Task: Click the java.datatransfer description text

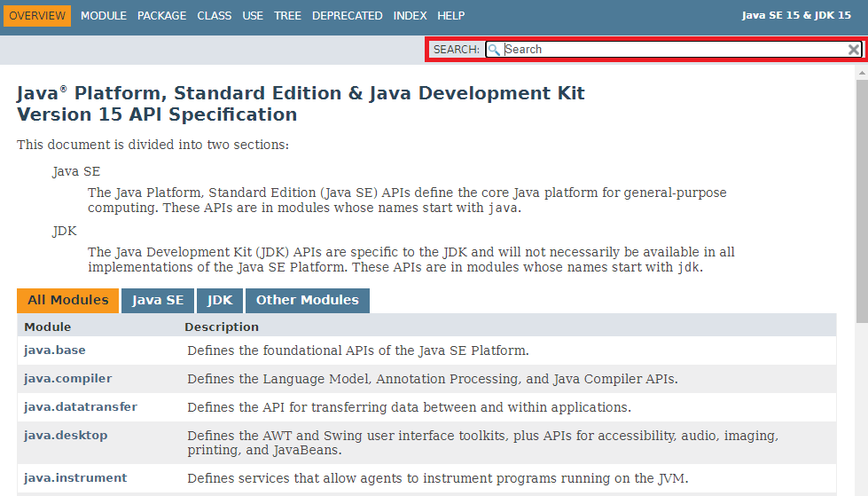Action: pos(409,407)
